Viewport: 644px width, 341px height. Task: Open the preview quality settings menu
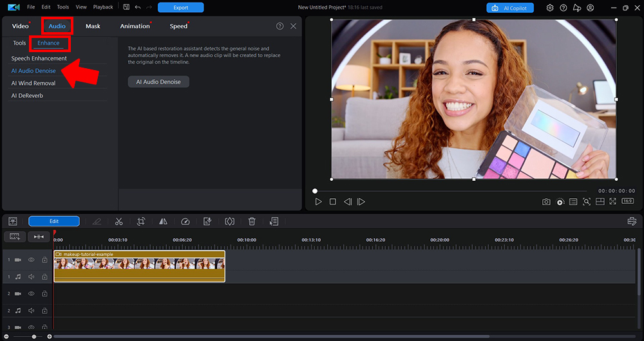click(560, 202)
